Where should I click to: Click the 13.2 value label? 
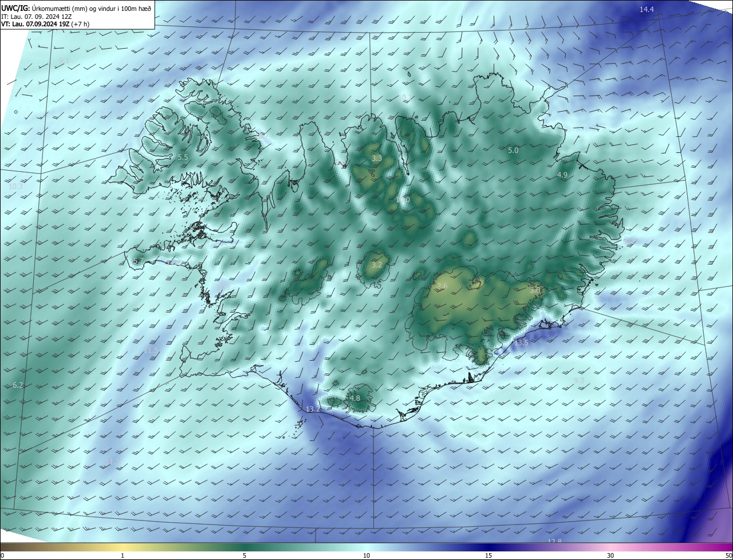click(313, 409)
